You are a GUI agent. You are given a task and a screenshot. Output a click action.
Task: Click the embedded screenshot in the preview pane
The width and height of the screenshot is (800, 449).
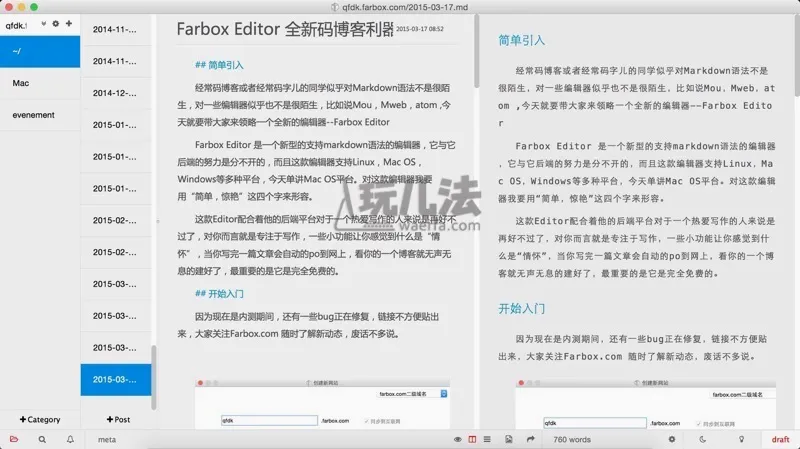click(x=645, y=404)
